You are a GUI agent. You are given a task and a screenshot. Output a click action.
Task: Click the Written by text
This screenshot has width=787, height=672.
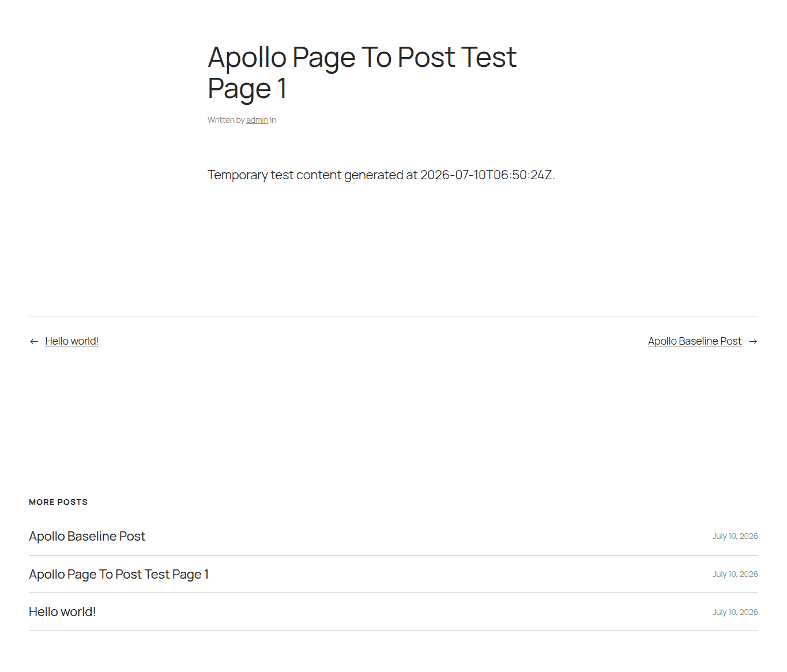pos(226,120)
